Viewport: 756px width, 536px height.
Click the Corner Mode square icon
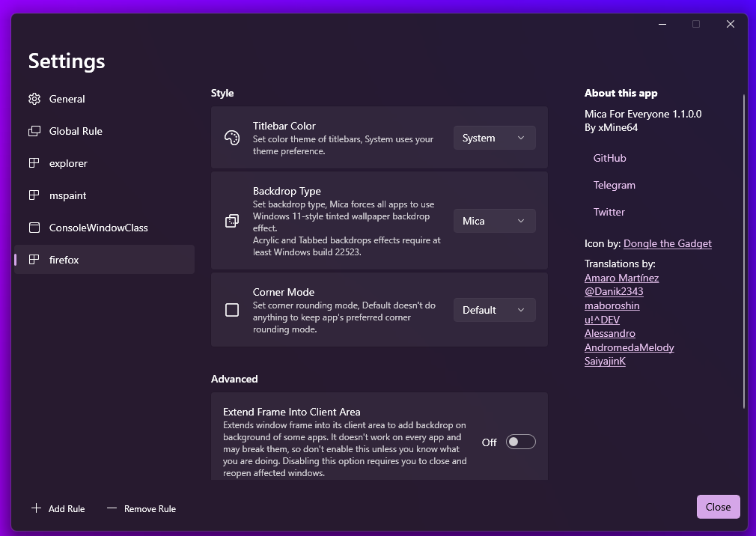(231, 309)
